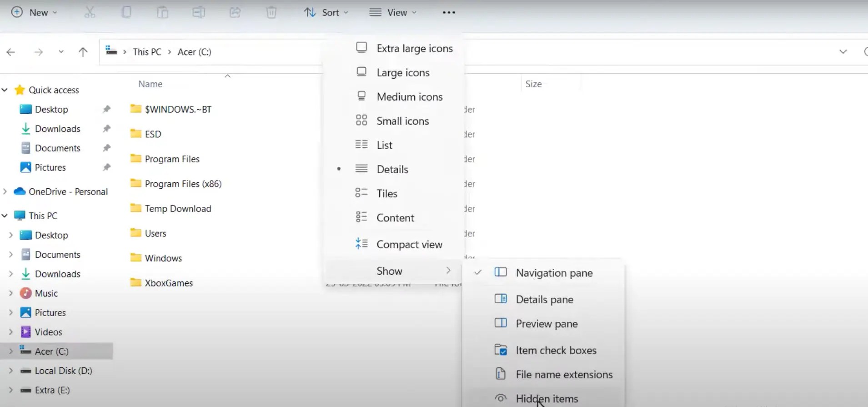Image resolution: width=868 pixels, height=407 pixels.
Task: Click This PC in the address bar
Action: 147,52
